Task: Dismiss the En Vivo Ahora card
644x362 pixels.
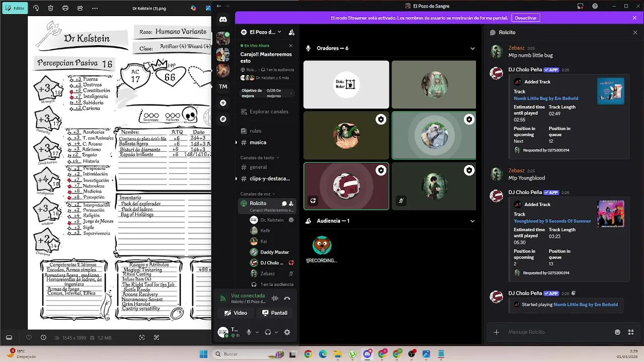Action: tap(290, 46)
